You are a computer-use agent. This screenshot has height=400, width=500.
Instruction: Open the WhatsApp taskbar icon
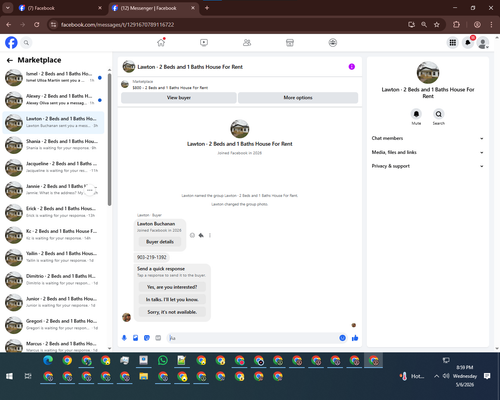tap(163, 360)
